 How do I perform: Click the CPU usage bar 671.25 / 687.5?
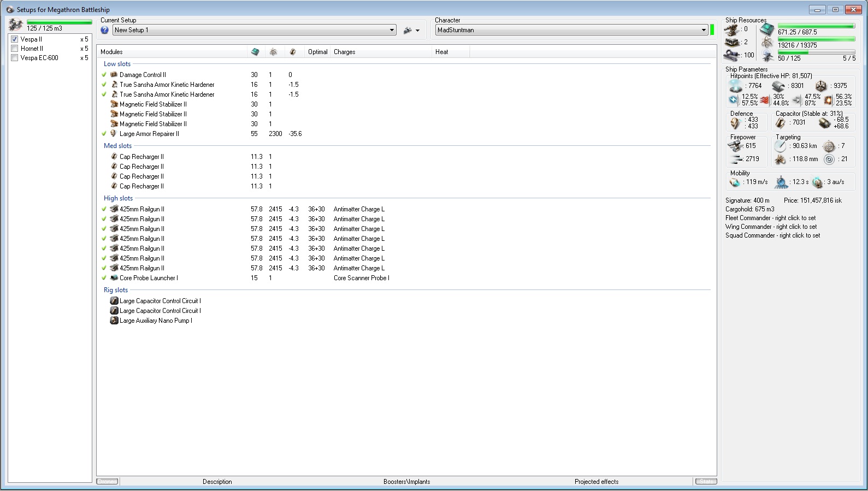click(x=816, y=26)
